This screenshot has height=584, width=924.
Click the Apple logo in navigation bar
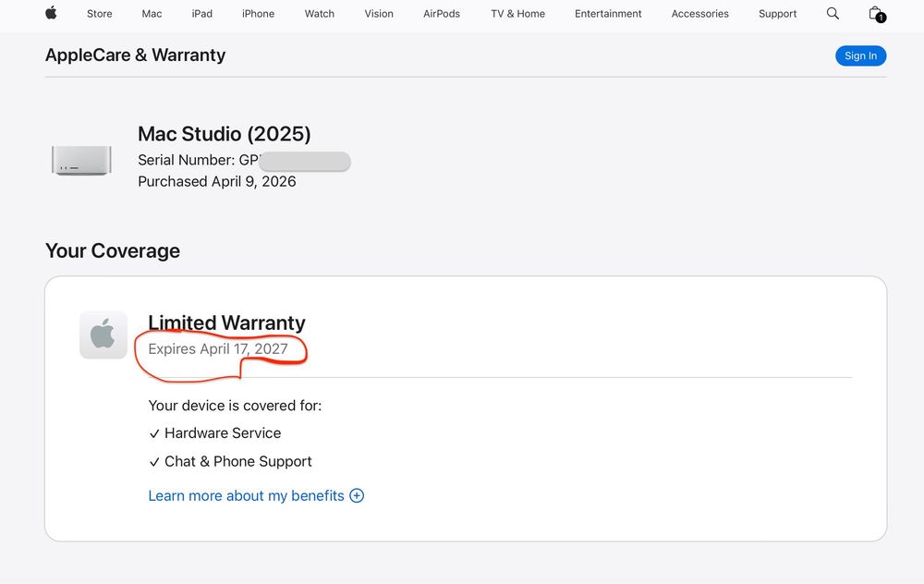(x=51, y=13)
